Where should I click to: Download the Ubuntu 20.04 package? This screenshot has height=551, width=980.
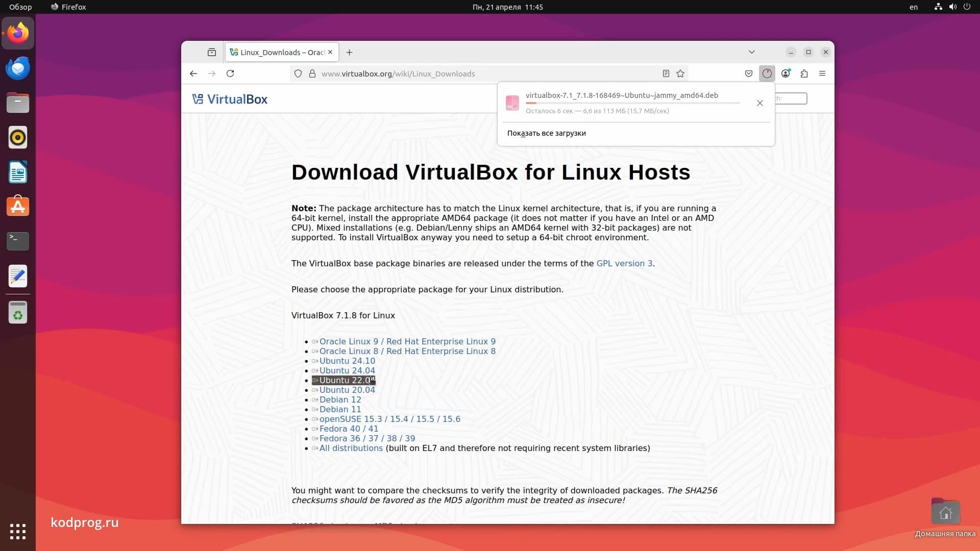click(347, 390)
